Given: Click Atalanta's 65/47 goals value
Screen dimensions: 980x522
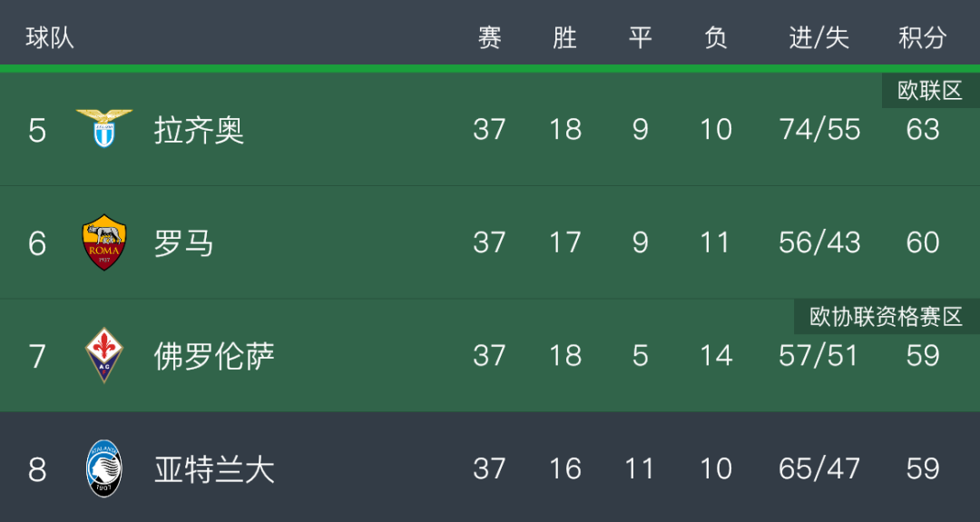Looking at the screenshot, I should (818, 468).
